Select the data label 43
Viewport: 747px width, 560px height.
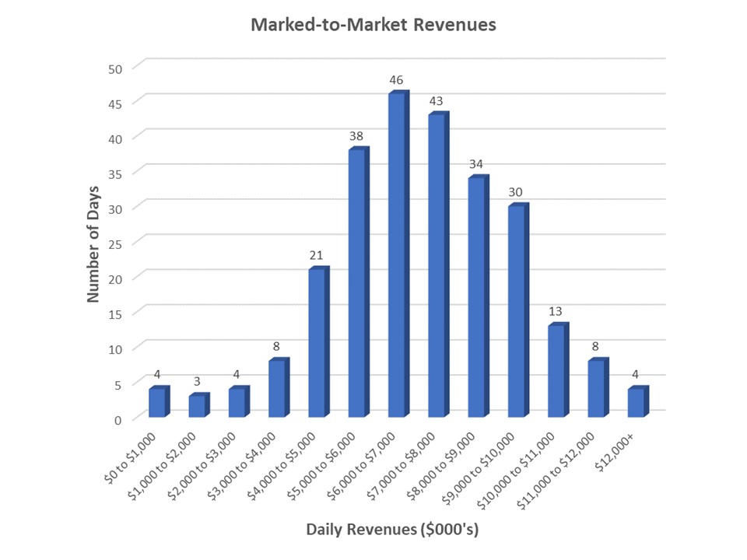pos(437,101)
